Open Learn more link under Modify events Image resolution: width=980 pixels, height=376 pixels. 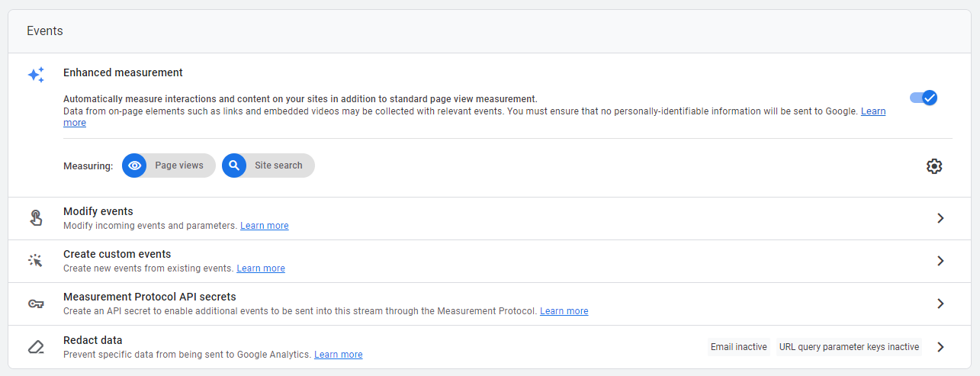[265, 226]
